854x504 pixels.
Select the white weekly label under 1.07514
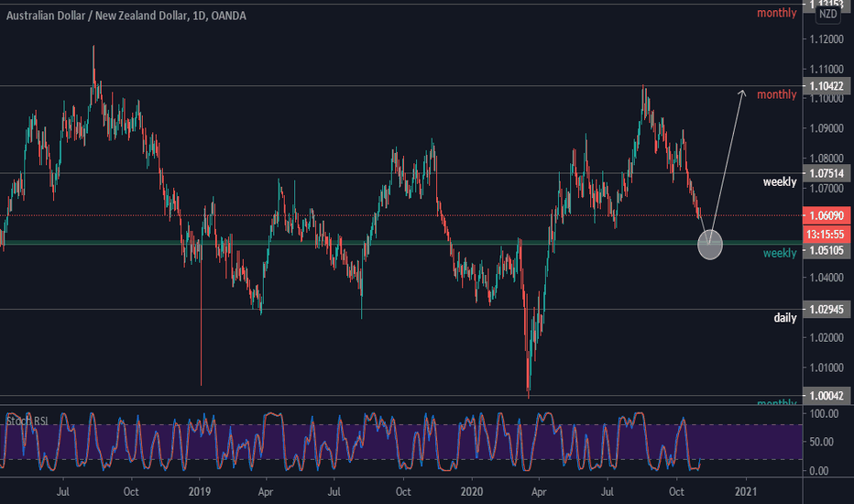780,182
